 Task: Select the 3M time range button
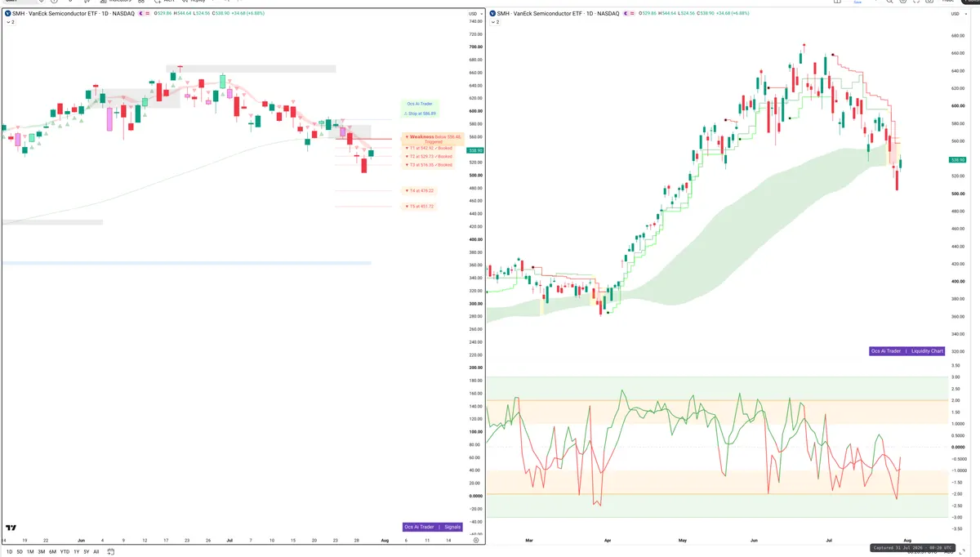[42, 552]
